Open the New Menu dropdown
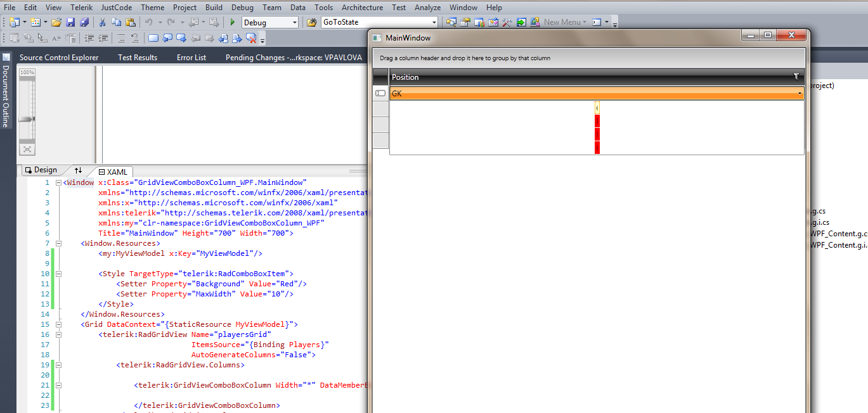This screenshot has width=868, height=413. click(x=565, y=22)
